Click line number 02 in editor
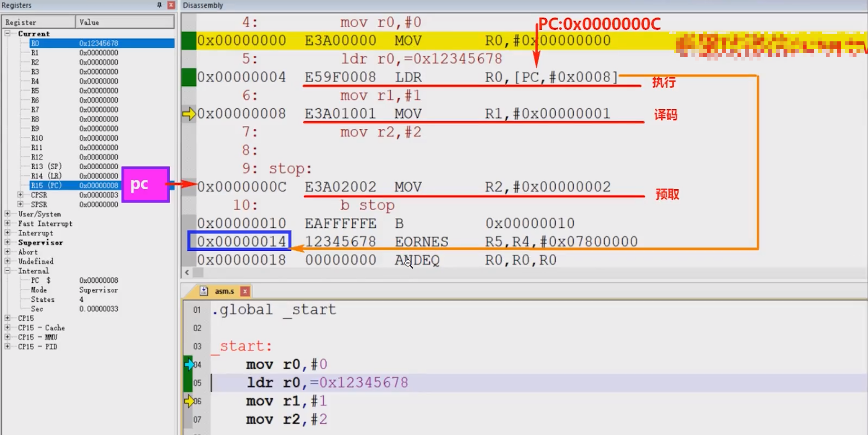Screen dimensions: 868x435 (x=197, y=328)
